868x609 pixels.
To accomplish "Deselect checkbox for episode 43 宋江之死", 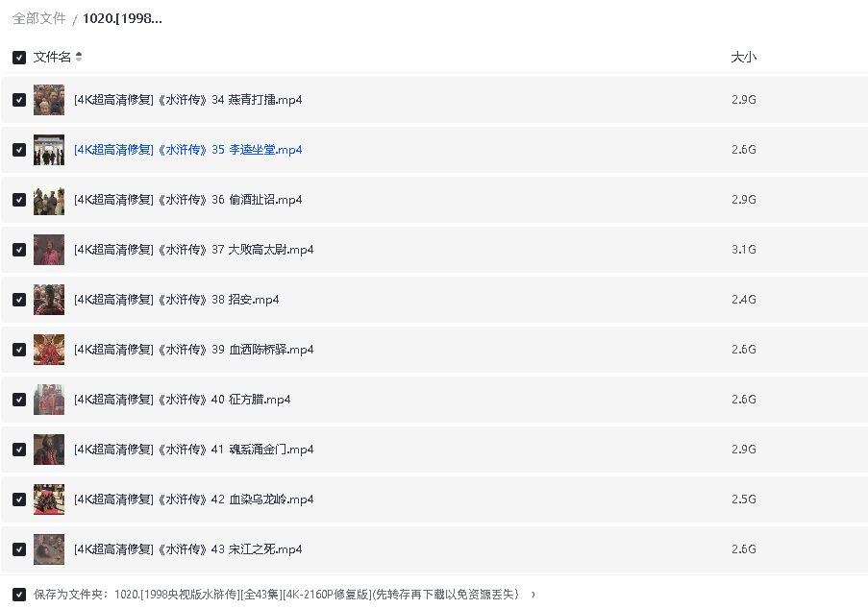I will coord(19,549).
